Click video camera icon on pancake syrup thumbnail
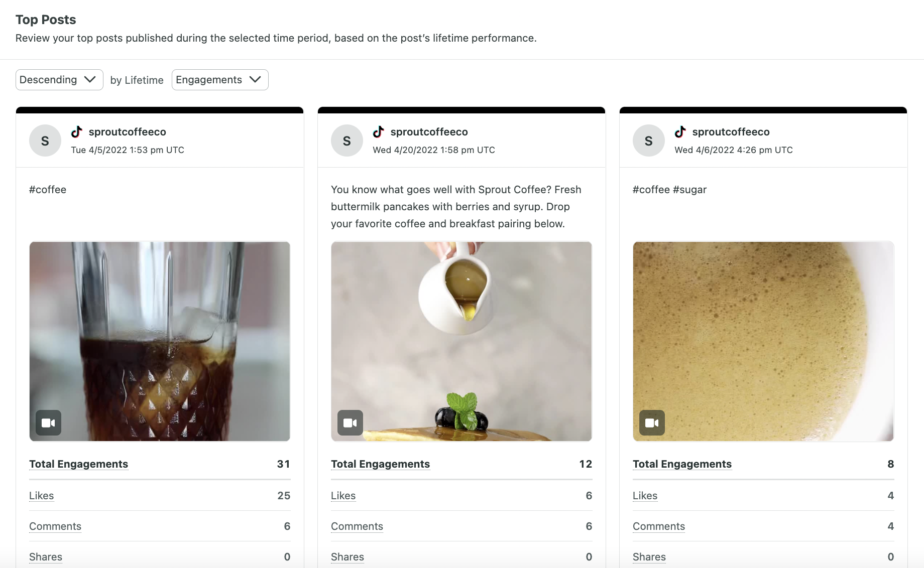Image resolution: width=924 pixels, height=568 pixels. tap(351, 423)
